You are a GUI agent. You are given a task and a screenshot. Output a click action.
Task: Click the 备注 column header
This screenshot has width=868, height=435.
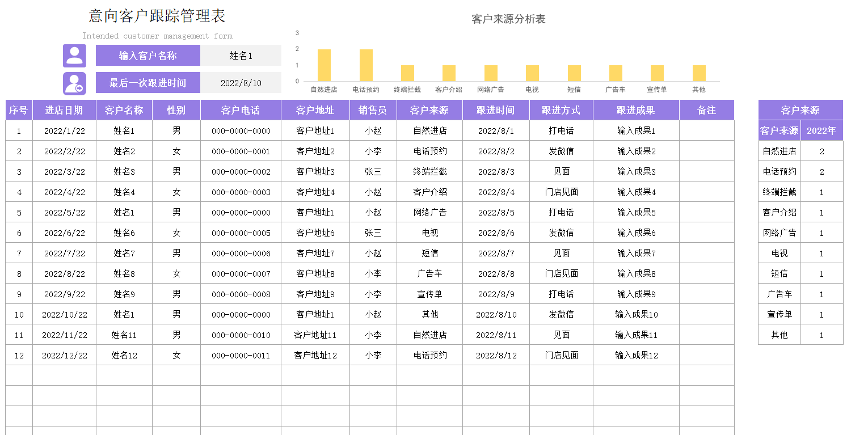(707, 110)
